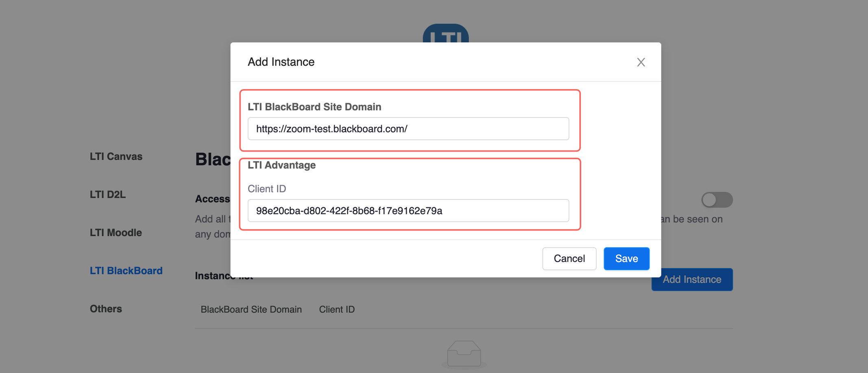This screenshot has width=868, height=373.
Task: Click the LTI app logo icon
Action: pyautogui.click(x=446, y=33)
